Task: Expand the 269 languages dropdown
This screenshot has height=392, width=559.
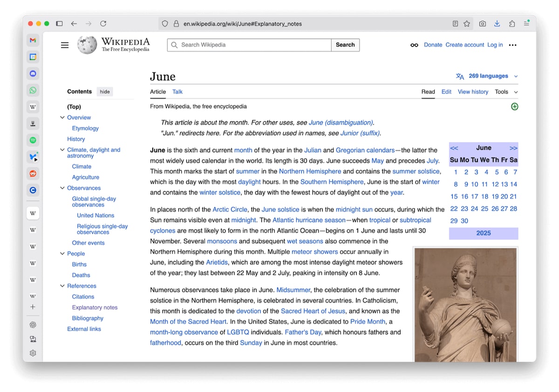Action: 487,76
